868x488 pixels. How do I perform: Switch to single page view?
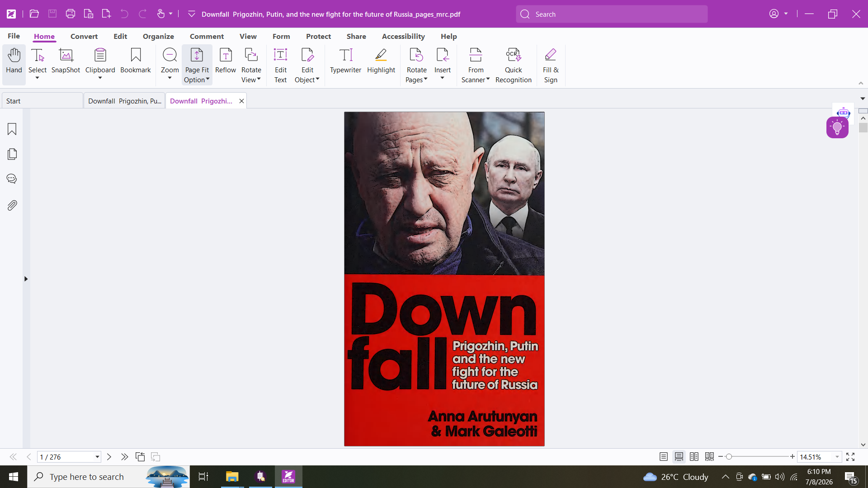(664, 457)
